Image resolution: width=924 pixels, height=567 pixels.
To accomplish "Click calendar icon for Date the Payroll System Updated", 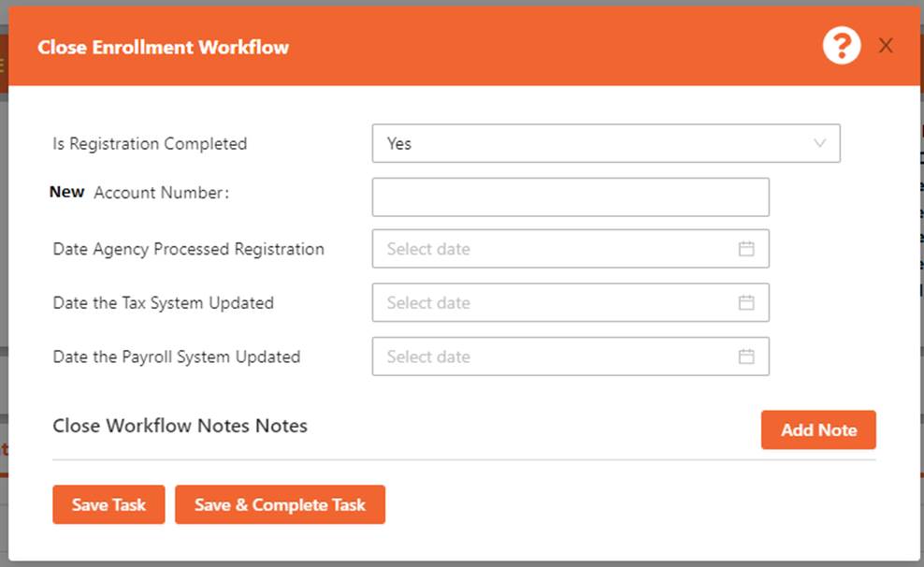I will click(746, 356).
